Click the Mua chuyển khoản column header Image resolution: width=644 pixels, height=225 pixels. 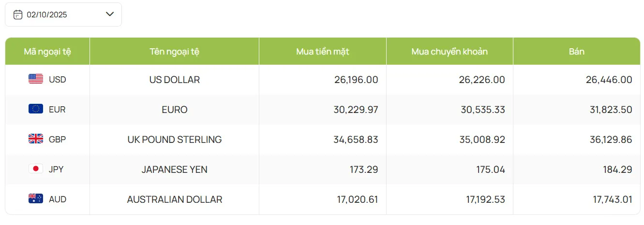coord(449,52)
